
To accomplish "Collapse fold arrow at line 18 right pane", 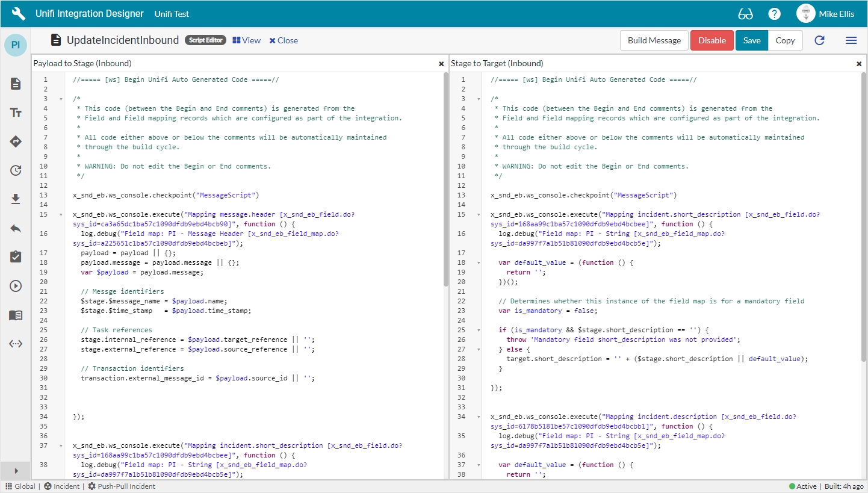I will click(x=478, y=262).
